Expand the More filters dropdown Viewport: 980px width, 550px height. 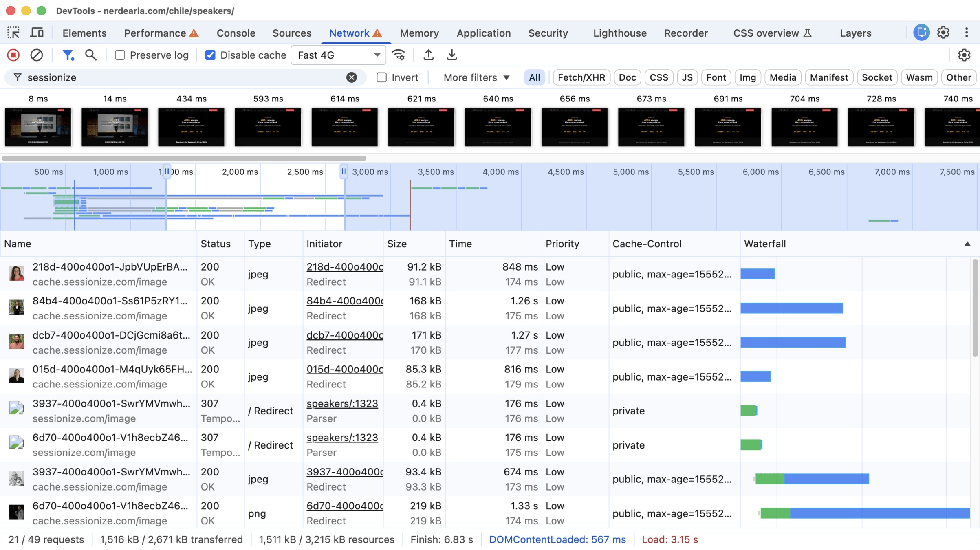pos(476,77)
